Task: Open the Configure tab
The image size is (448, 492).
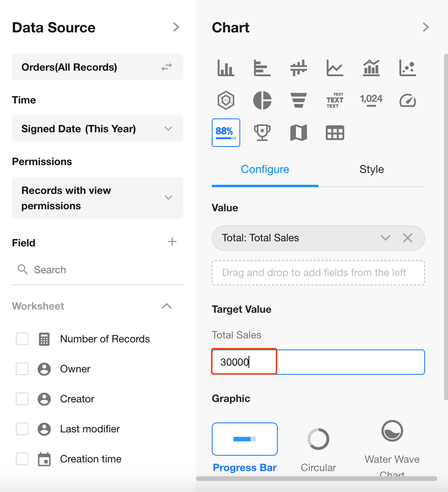Action: [x=265, y=169]
